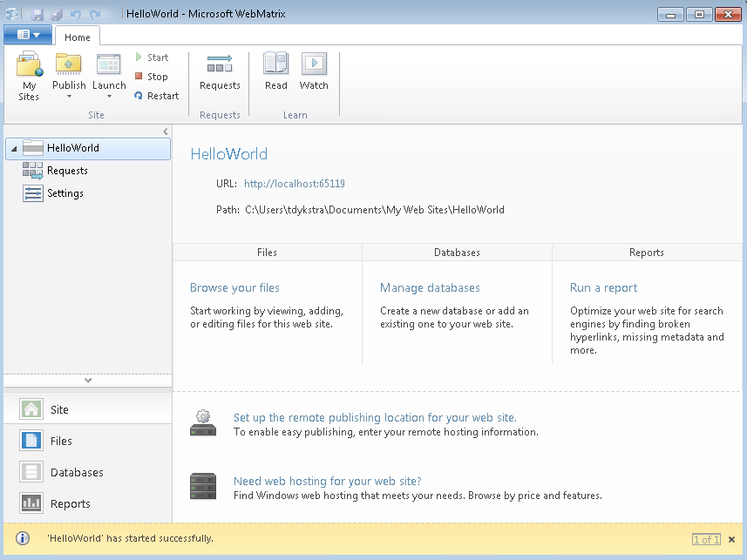Click the Save All icon in the title bar

[x=57, y=14]
